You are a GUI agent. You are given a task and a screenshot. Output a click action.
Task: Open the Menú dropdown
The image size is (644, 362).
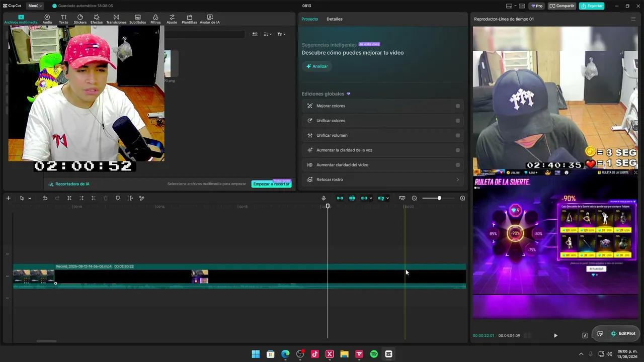(x=35, y=6)
